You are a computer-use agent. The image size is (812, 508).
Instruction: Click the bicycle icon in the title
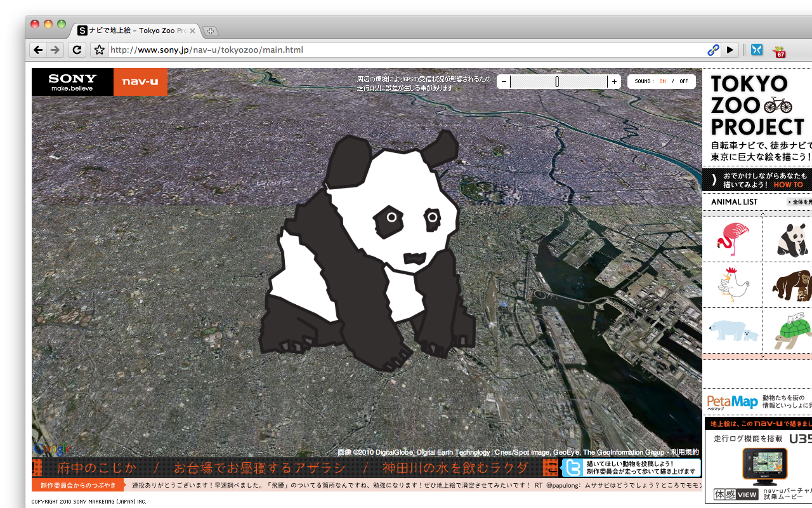[778, 105]
